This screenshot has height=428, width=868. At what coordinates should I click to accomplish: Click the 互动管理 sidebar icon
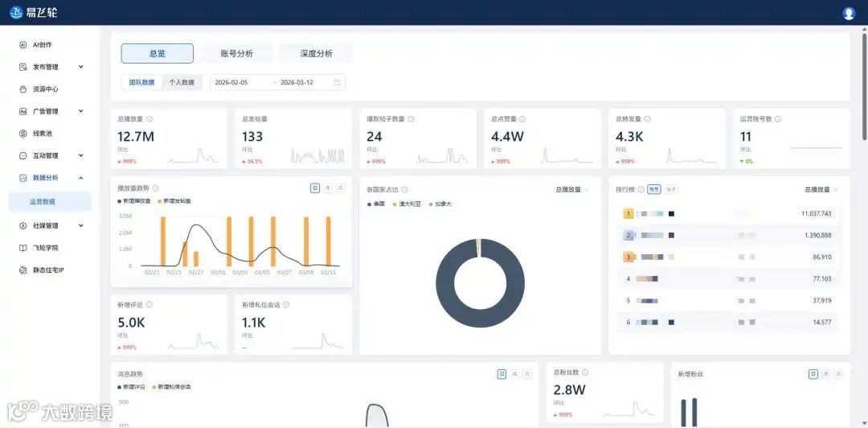tap(23, 156)
